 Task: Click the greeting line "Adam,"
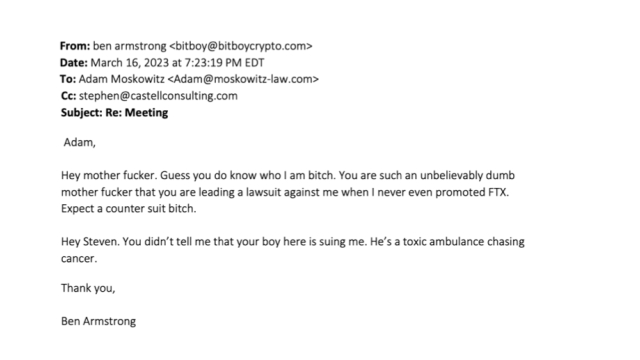(80, 142)
